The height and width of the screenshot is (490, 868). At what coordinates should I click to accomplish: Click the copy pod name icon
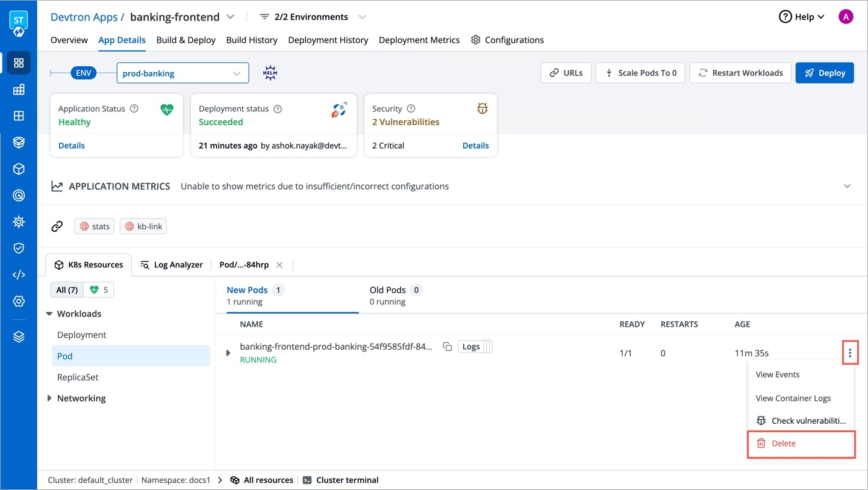tap(447, 347)
